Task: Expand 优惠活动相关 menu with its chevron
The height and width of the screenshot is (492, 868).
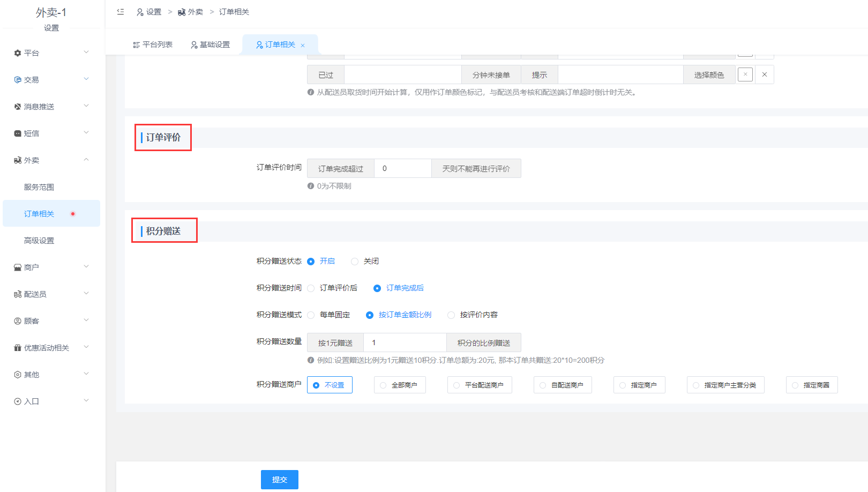Action: [86, 347]
